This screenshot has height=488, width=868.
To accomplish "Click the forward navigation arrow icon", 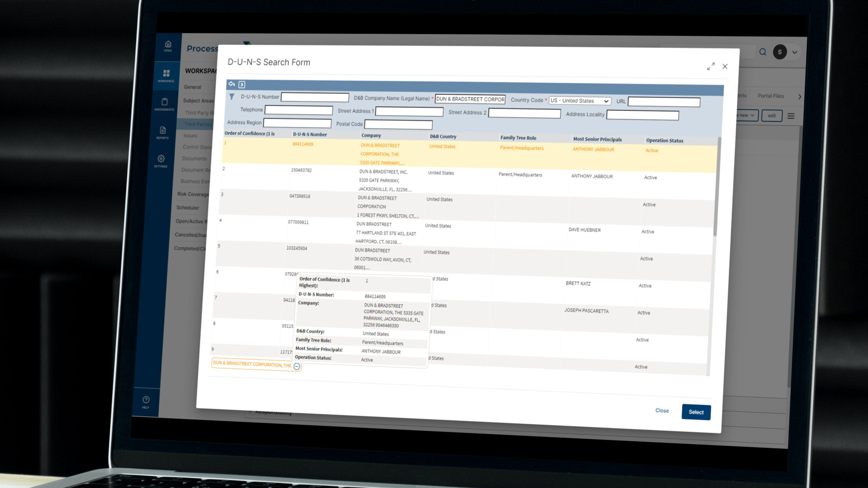I will pos(241,84).
